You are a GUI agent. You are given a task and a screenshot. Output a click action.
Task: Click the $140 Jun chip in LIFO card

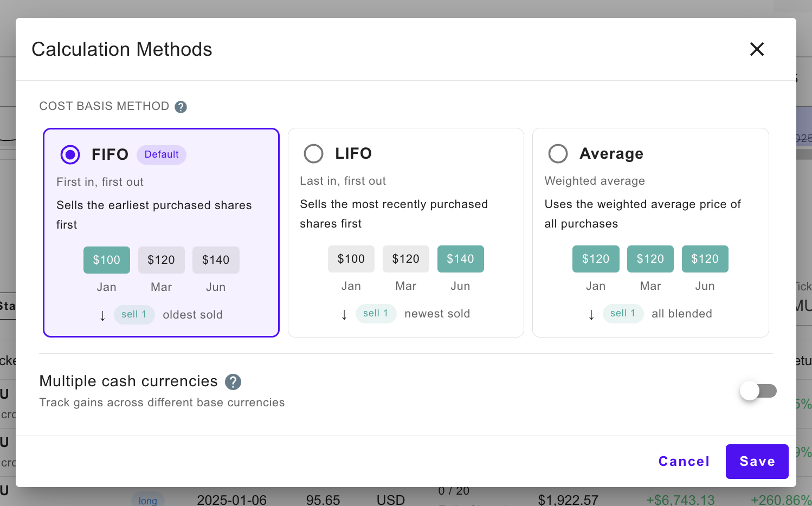coord(460,259)
